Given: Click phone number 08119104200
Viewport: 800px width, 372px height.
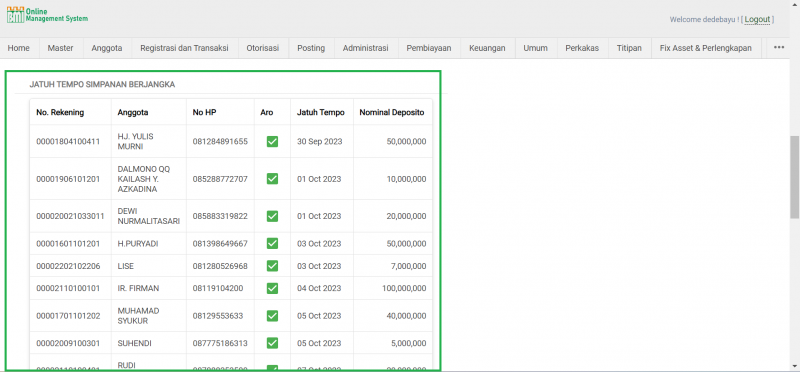Looking at the screenshot, I should pos(218,288).
